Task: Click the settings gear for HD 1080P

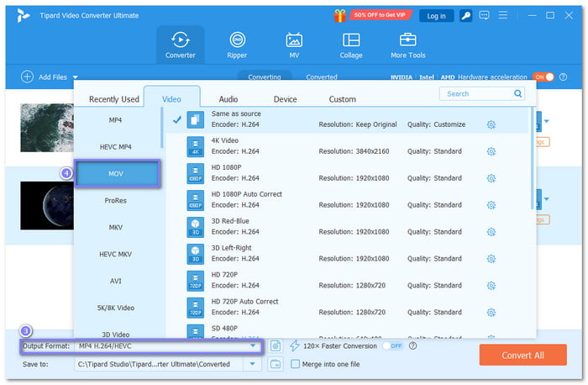Action: 491,178
